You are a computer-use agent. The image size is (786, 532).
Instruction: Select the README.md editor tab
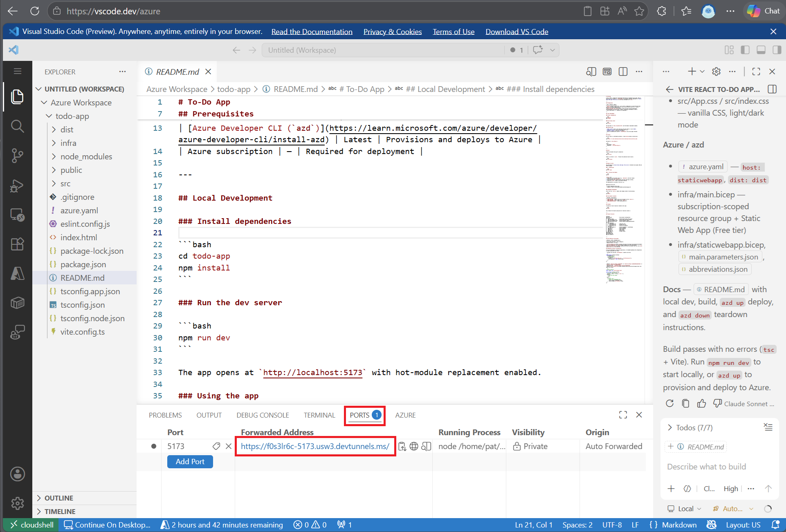[177, 72]
